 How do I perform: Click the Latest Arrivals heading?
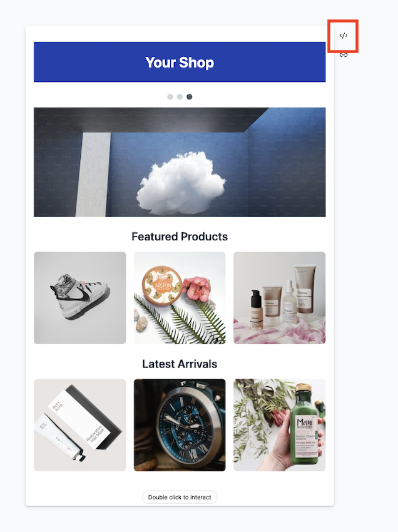pyautogui.click(x=180, y=364)
